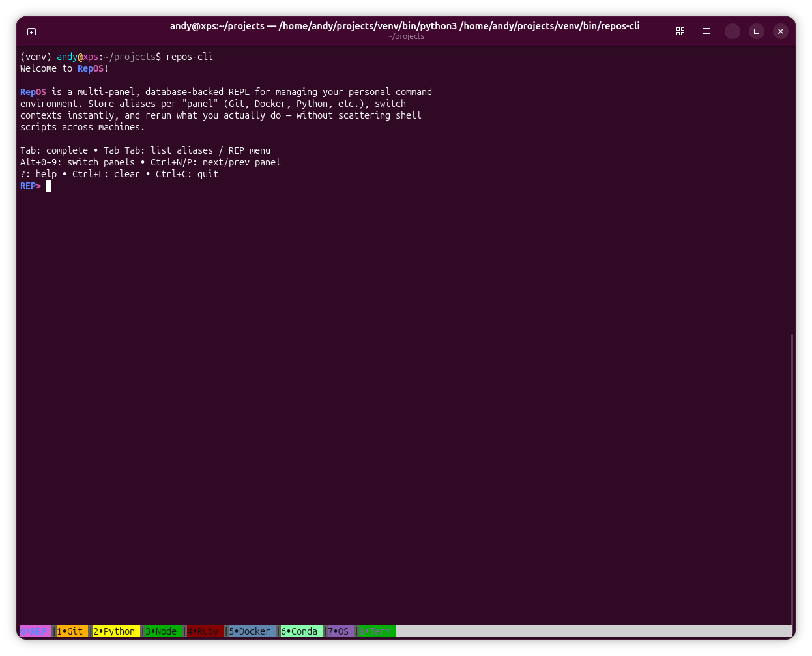Select the 5•Docker panel tab
This screenshot has width=812, height=656.
252,631
